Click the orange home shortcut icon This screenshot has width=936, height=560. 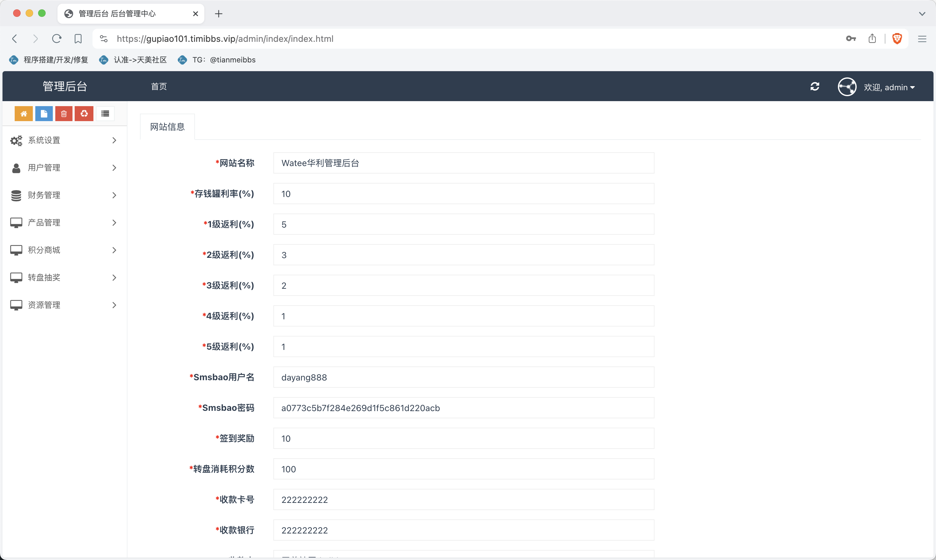24,114
